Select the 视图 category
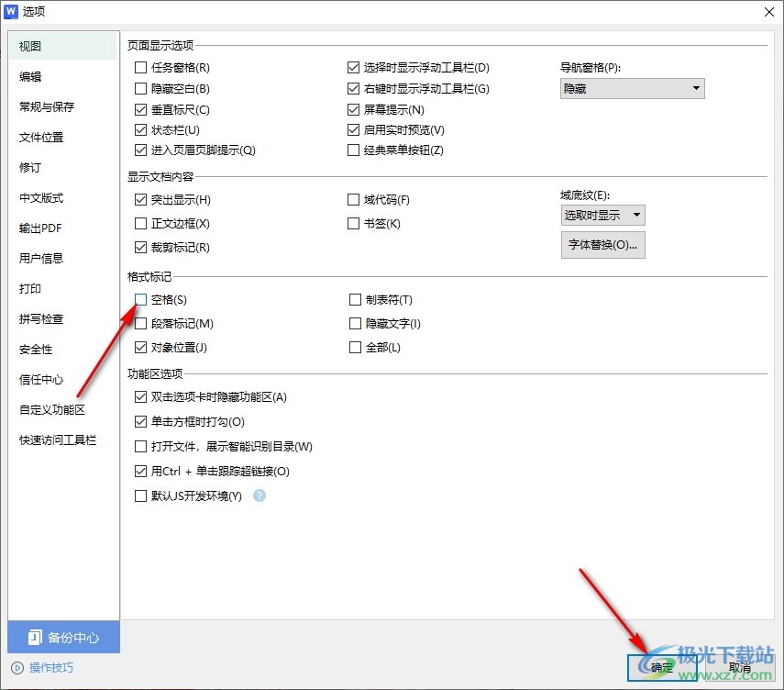 (x=63, y=46)
